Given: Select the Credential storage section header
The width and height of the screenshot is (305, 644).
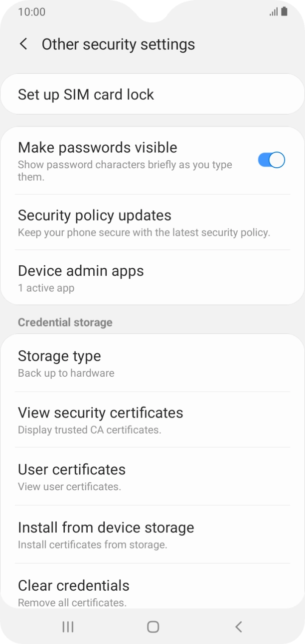Looking at the screenshot, I should point(65,322).
